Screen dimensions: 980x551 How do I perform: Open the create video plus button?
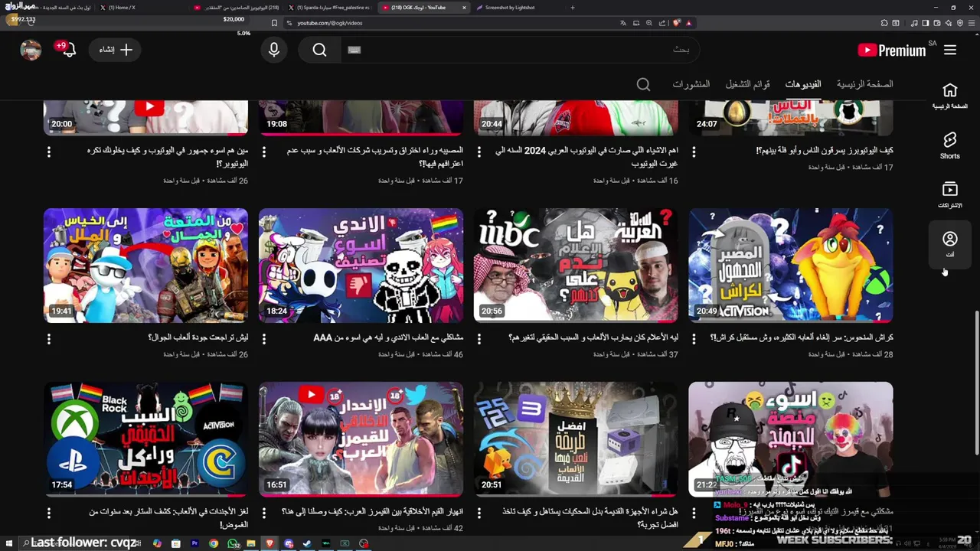(115, 50)
